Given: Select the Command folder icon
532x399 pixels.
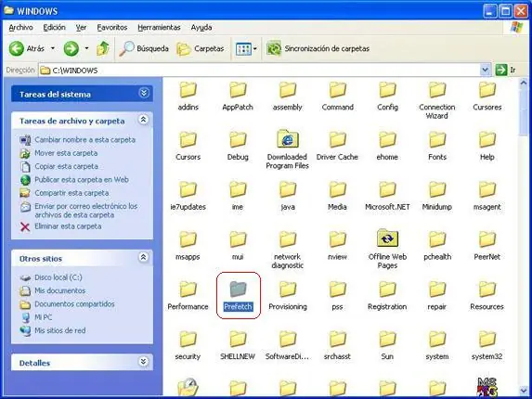Looking at the screenshot, I should [x=338, y=90].
